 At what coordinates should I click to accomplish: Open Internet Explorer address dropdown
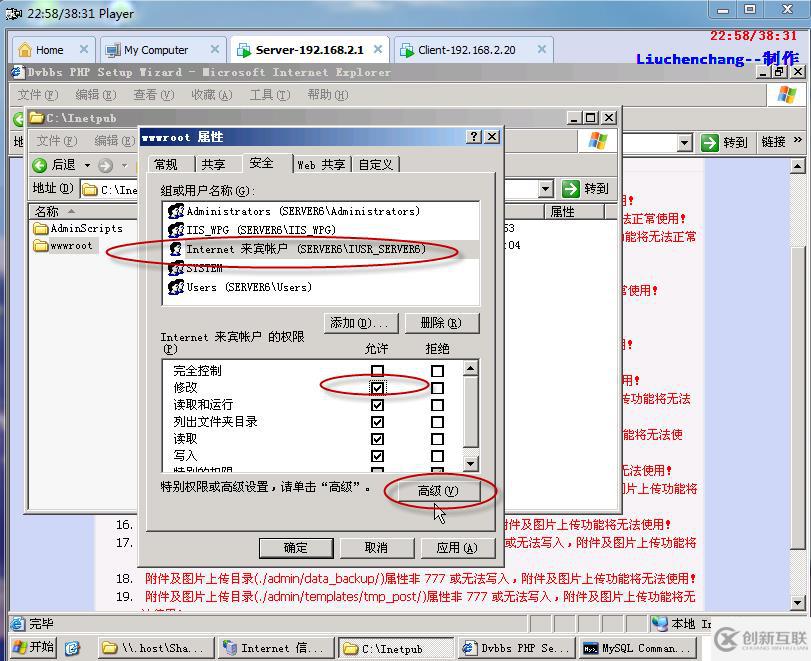pyautogui.click(x=685, y=142)
